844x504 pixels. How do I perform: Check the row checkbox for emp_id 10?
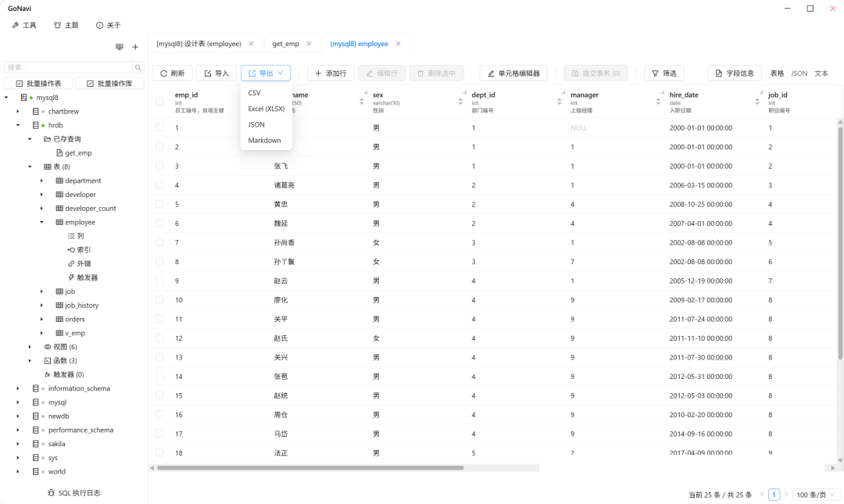click(x=159, y=299)
